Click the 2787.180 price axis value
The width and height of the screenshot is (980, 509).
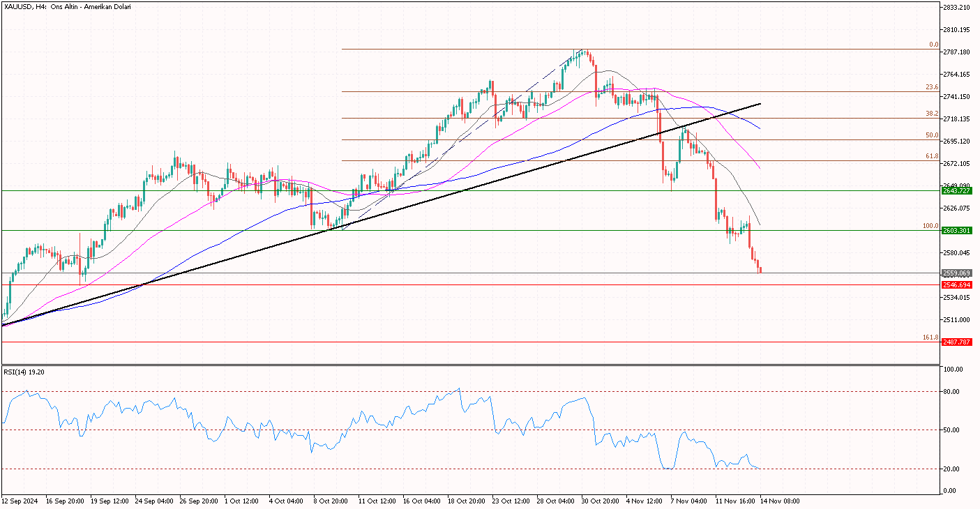[x=957, y=52]
